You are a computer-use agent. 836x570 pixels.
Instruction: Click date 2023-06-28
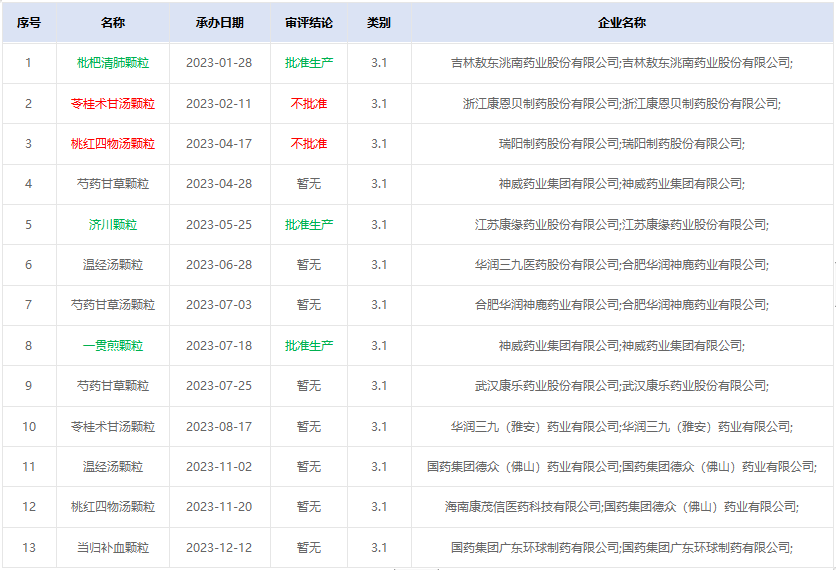click(x=219, y=264)
